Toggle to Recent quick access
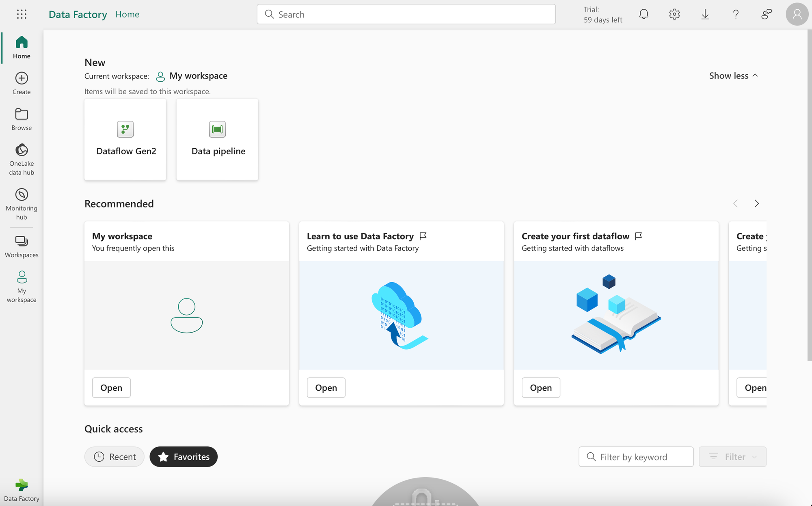The height and width of the screenshot is (506, 812). click(114, 456)
